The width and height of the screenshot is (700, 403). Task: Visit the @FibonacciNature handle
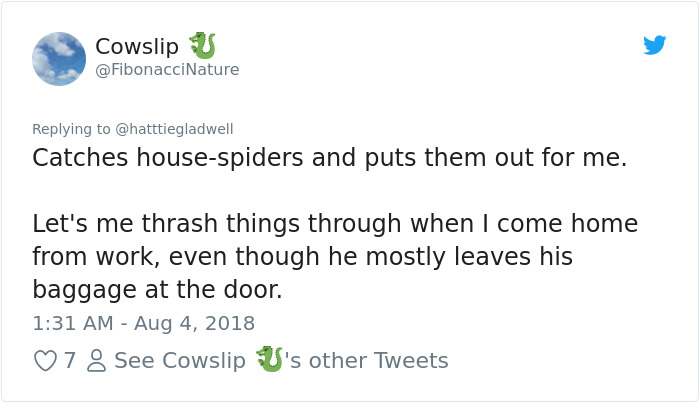pos(167,70)
